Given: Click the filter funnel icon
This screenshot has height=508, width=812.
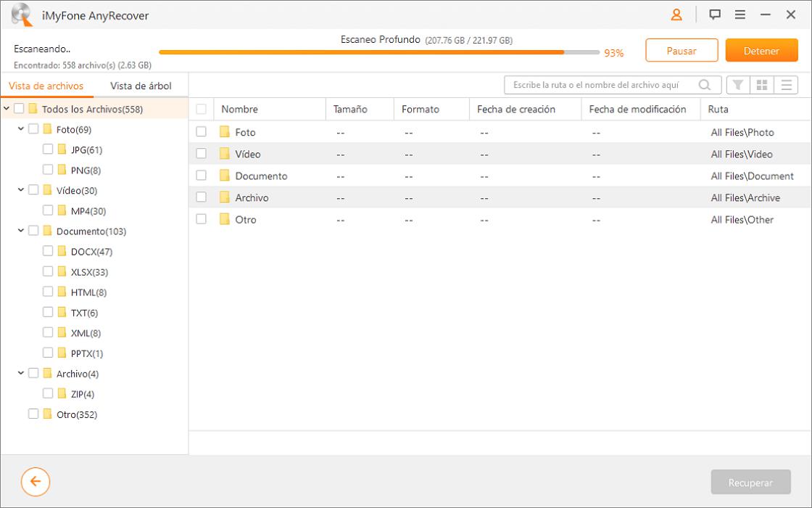Looking at the screenshot, I should coord(738,85).
